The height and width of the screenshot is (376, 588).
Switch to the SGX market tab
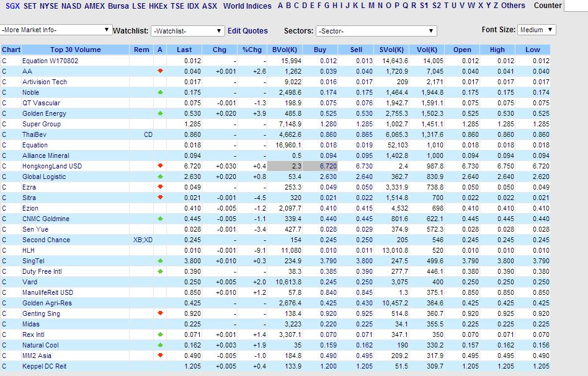[x=12, y=6]
